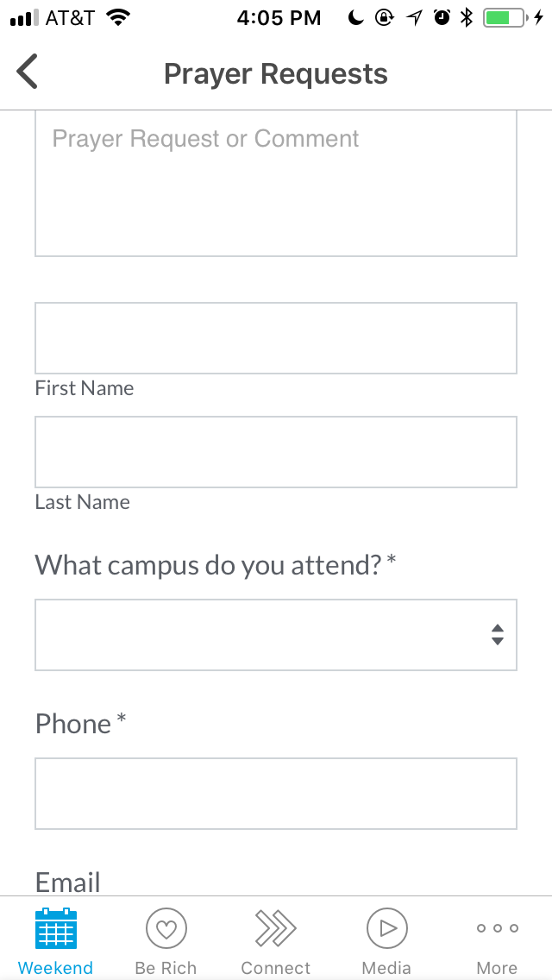The height and width of the screenshot is (980, 552).
Task: Click the campus dropdown up-down arrows
Action: pyautogui.click(x=498, y=635)
